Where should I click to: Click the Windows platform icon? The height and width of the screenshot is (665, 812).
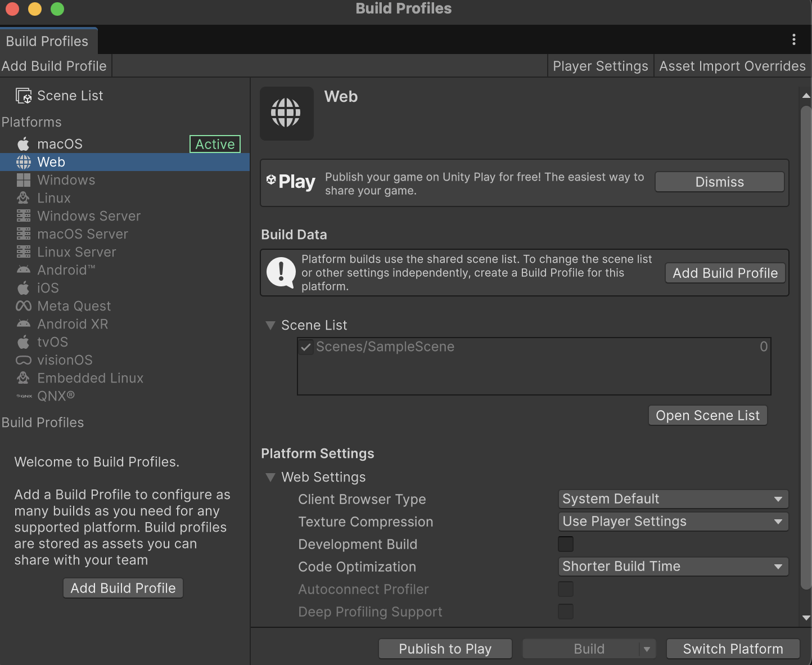point(23,180)
